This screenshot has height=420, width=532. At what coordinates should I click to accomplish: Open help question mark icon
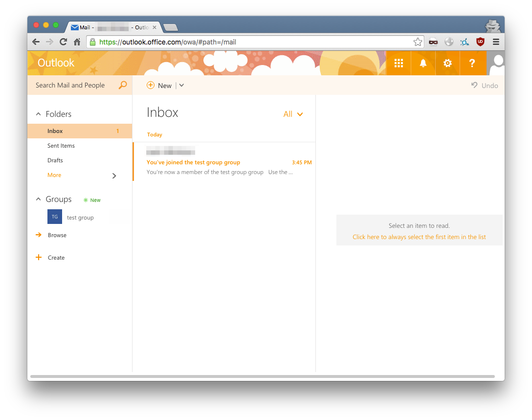pos(472,63)
